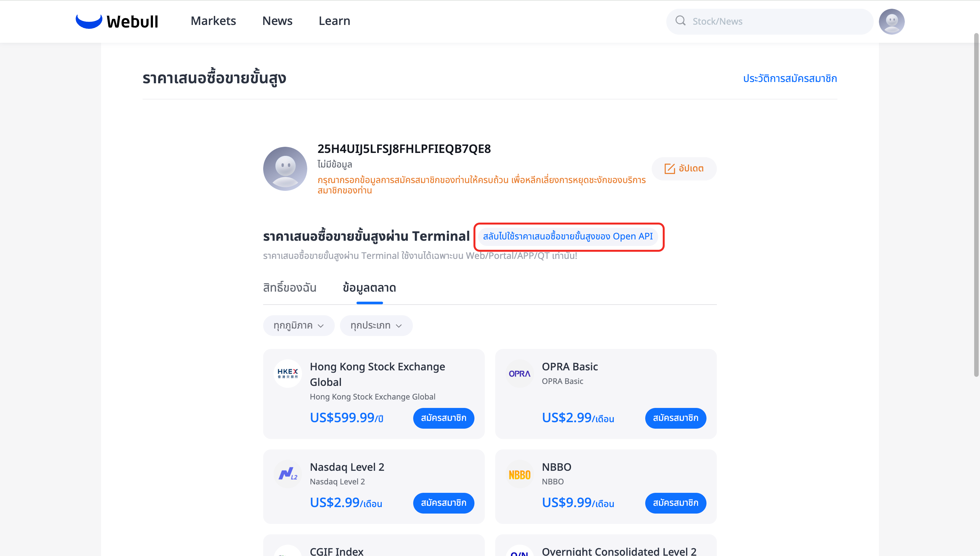The width and height of the screenshot is (980, 556).
Task: Open the News menu
Action: [x=277, y=21]
